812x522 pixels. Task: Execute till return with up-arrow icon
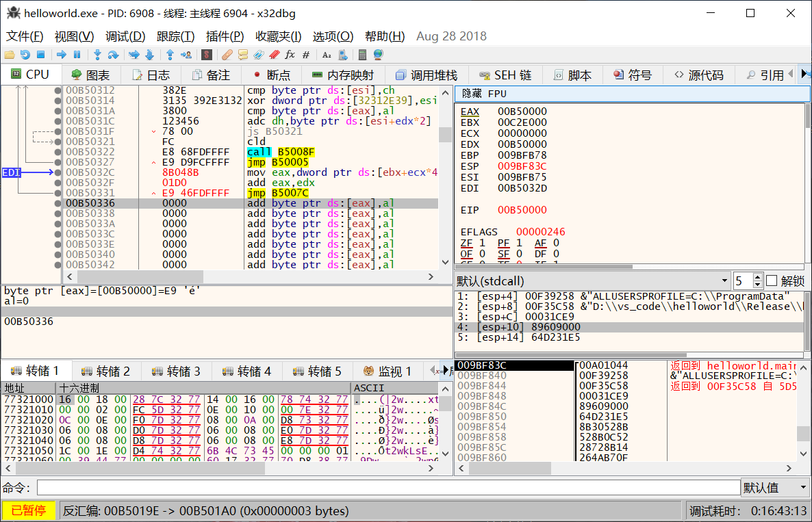point(170,54)
